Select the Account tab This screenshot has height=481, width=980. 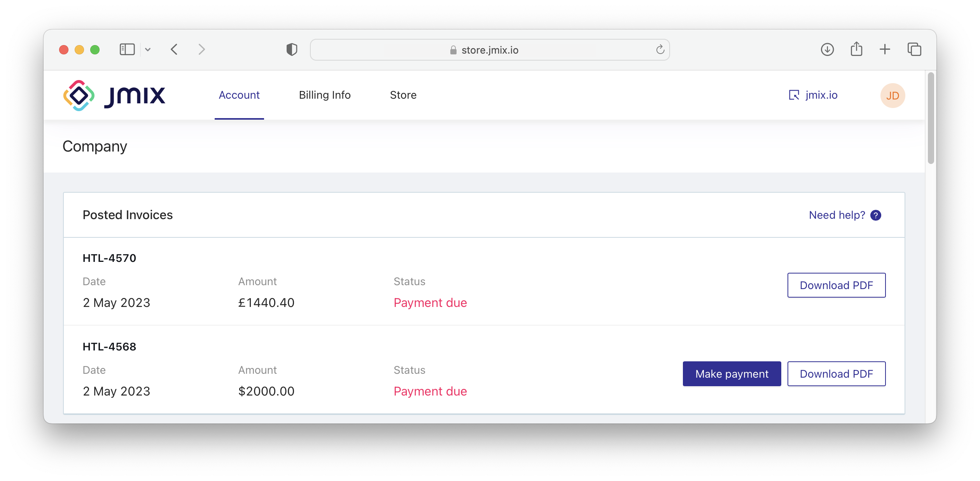point(239,95)
